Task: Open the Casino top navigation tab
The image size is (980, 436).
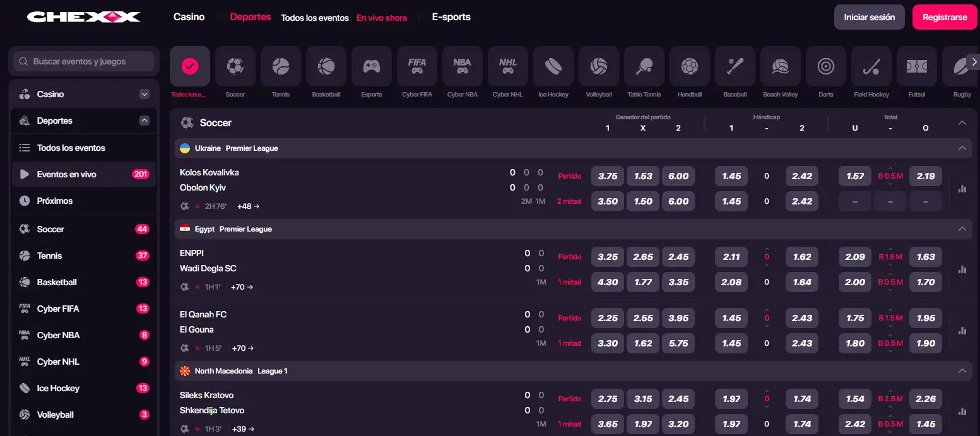Action: (x=189, y=17)
